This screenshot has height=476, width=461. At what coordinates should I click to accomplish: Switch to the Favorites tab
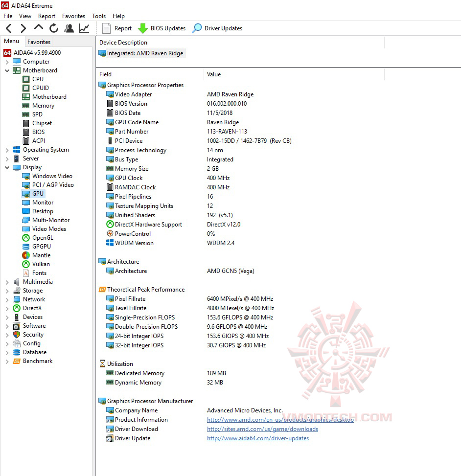(x=39, y=42)
